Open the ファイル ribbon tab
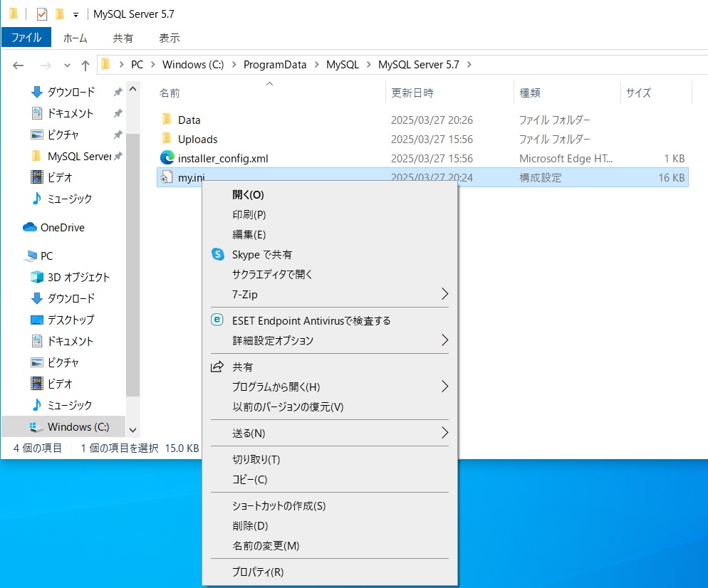Screen dimensions: 708x588 26,38
